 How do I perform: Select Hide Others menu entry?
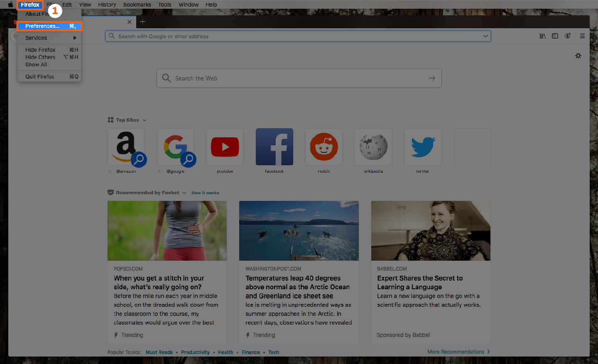pyautogui.click(x=49, y=57)
